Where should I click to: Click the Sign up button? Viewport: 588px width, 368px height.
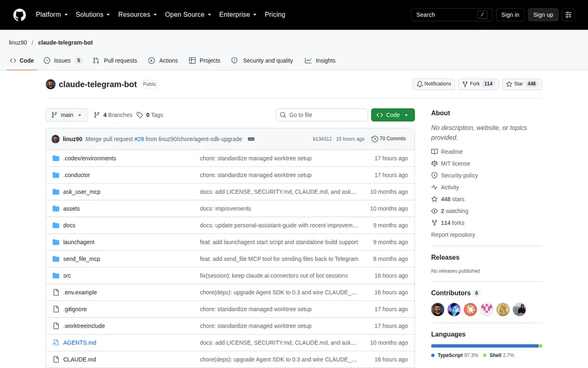[543, 15]
